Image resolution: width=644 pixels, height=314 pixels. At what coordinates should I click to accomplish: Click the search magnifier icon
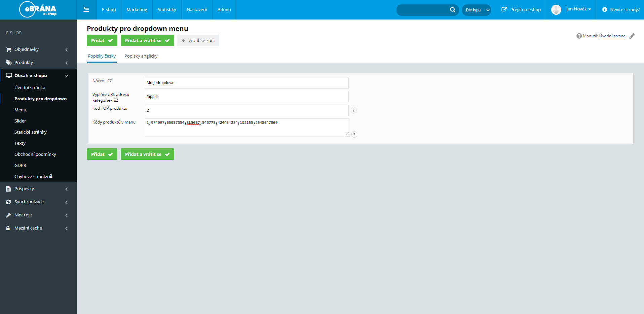tap(453, 10)
